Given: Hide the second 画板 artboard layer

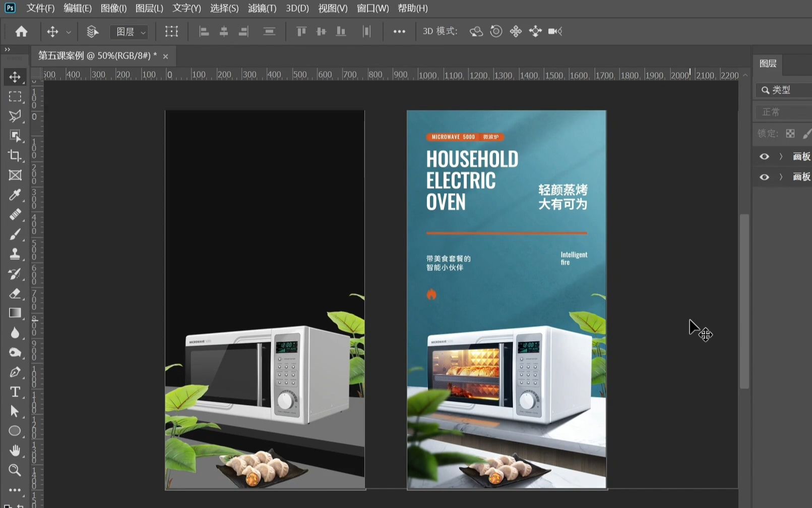Looking at the screenshot, I should (x=764, y=177).
